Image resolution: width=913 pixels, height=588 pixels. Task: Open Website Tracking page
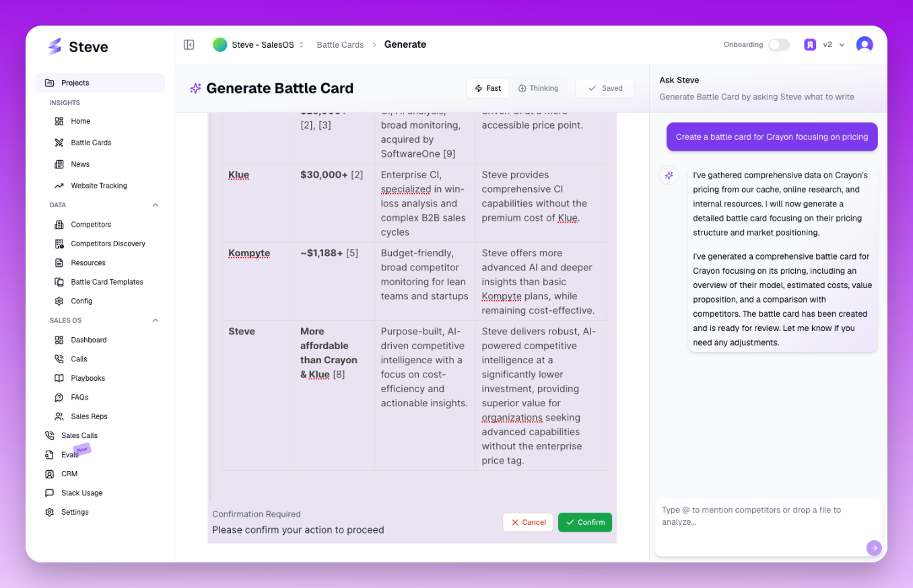98,186
